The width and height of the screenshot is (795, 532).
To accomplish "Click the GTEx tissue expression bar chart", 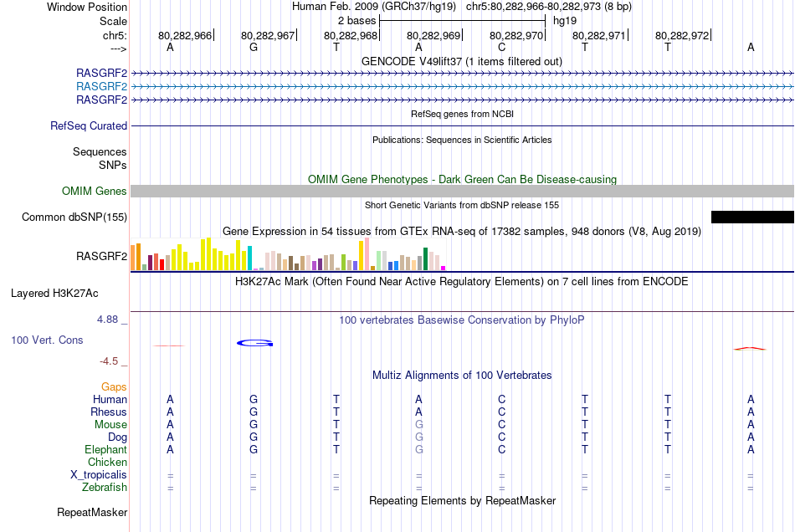I will [x=288, y=254].
